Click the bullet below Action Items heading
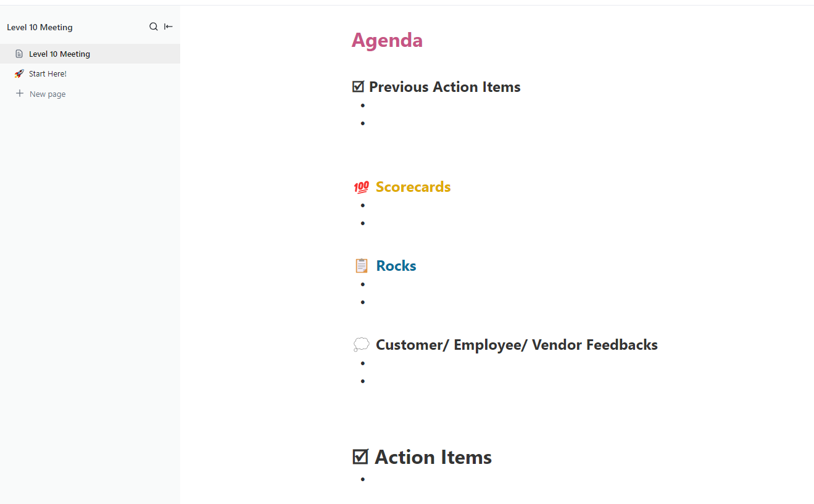This screenshot has width=814, height=504. [362, 479]
